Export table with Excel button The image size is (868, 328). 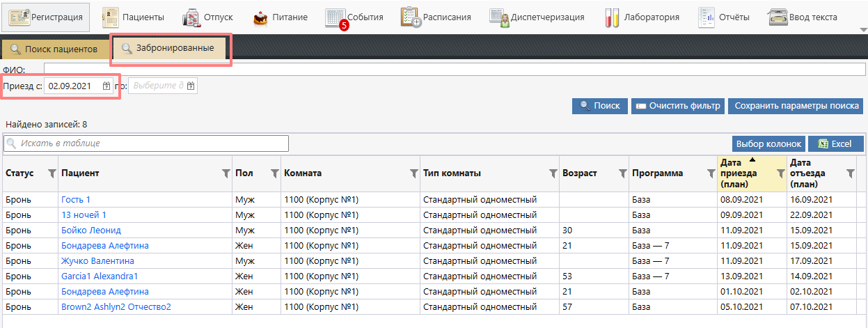tap(835, 143)
